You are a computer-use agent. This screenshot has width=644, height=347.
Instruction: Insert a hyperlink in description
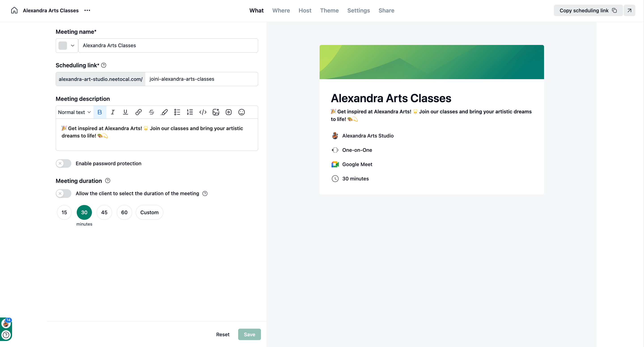click(138, 112)
